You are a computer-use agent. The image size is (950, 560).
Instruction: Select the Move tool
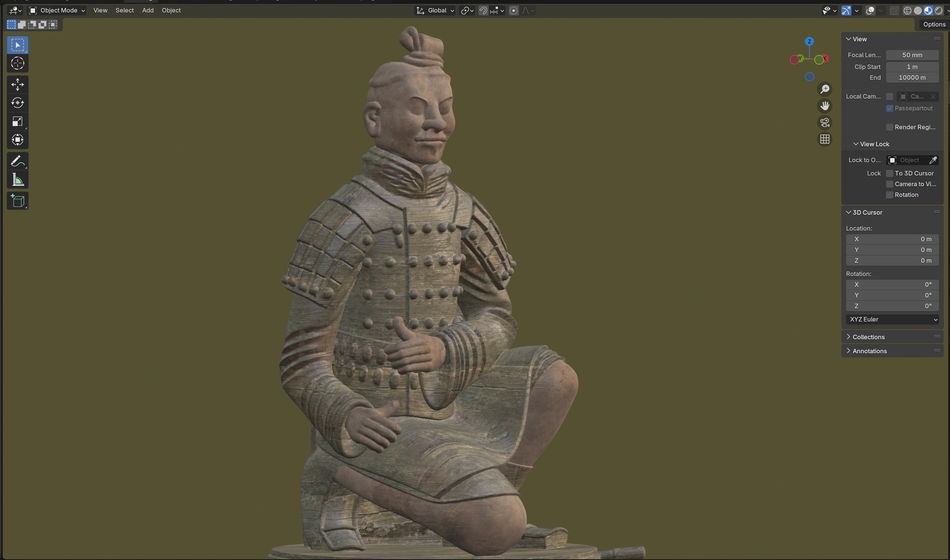[x=18, y=85]
